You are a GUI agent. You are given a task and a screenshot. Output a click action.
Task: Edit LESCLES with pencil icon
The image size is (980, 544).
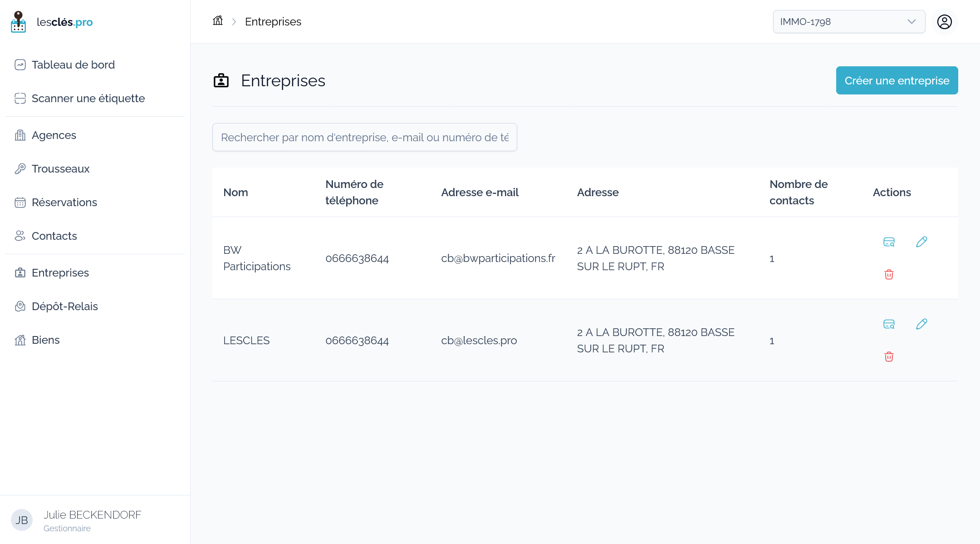click(x=921, y=324)
